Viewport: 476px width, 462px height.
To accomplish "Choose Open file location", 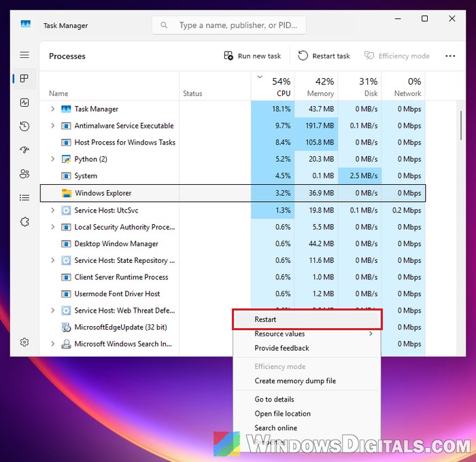I will tap(307, 414).
